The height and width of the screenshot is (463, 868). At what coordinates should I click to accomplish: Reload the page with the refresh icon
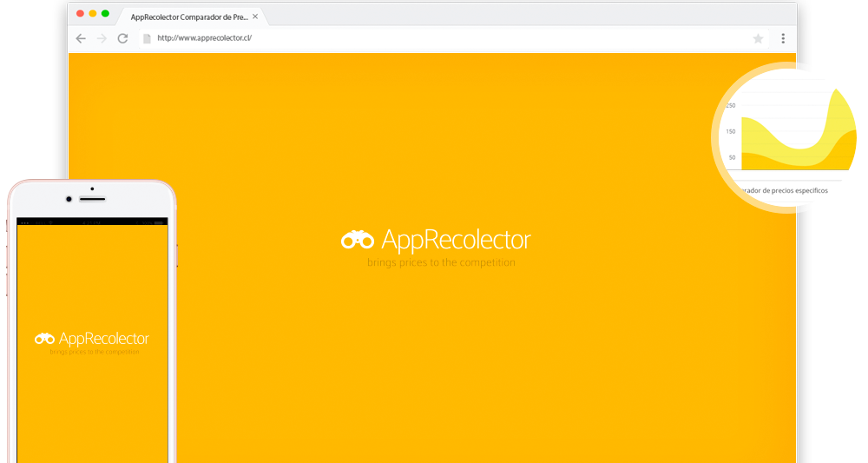123,38
